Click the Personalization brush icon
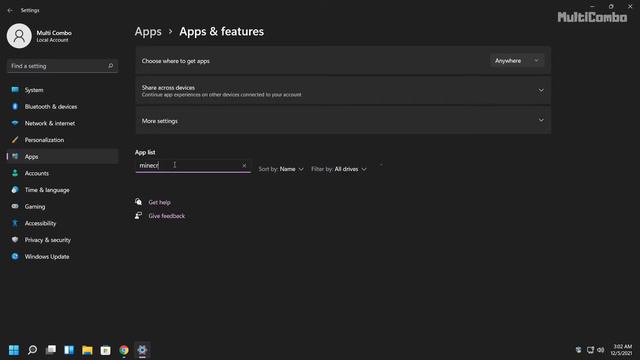 click(15, 140)
